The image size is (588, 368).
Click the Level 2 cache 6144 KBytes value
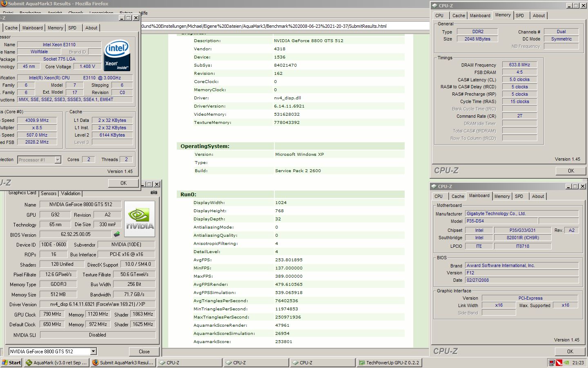112,135
